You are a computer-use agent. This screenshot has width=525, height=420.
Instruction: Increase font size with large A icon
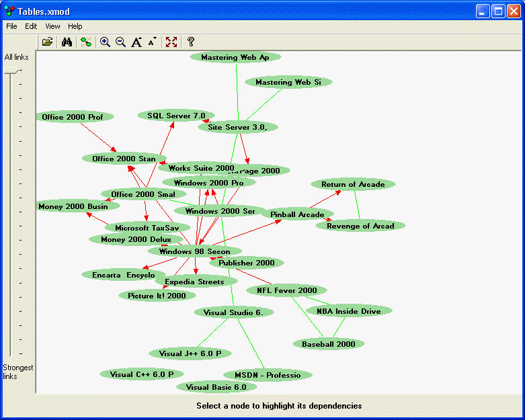[x=136, y=42]
